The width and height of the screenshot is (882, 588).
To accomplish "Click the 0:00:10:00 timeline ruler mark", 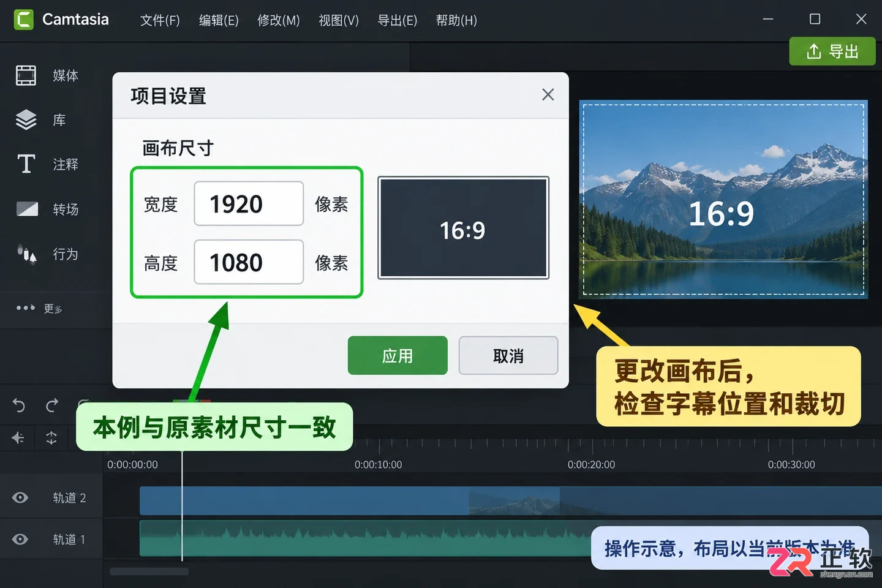I will pos(379,464).
